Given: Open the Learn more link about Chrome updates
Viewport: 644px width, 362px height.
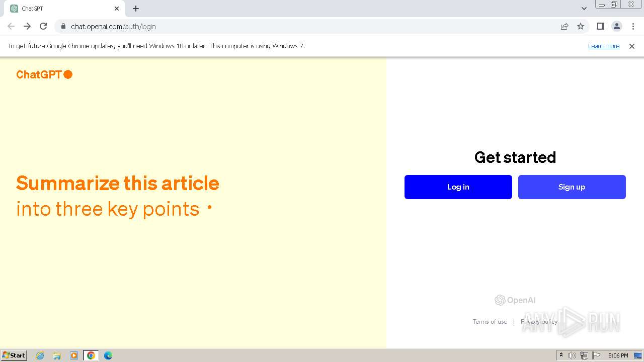Looking at the screenshot, I should click(x=604, y=46).
